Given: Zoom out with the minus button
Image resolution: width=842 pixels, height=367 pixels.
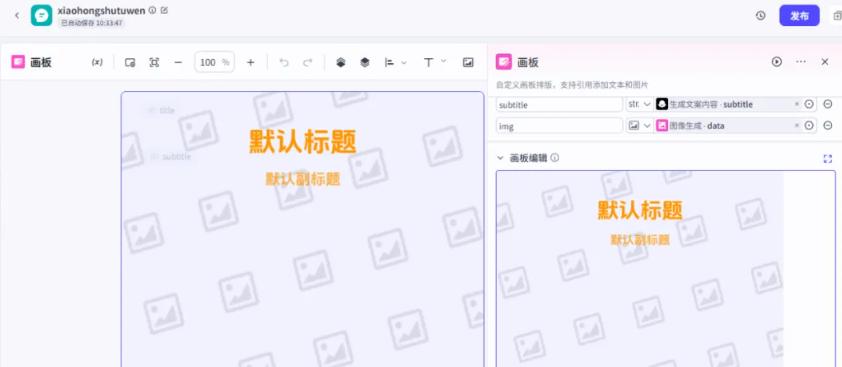Looking at the screenshot, I should point(178,62).
